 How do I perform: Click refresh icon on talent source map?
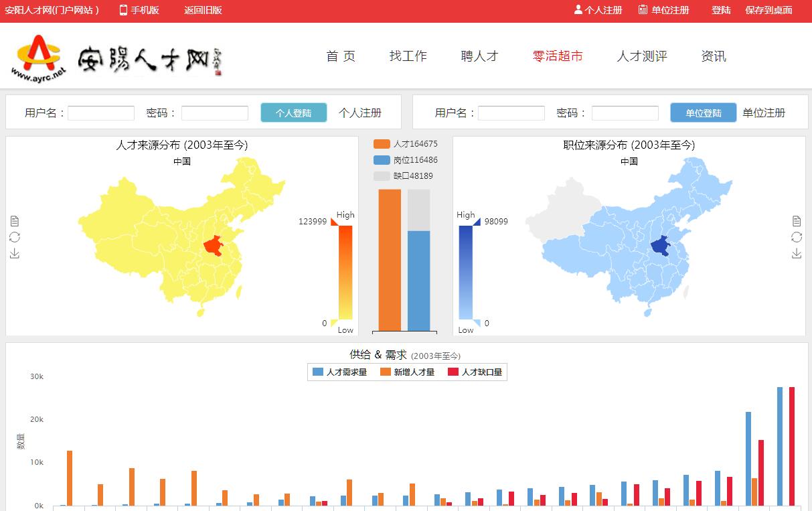coord(15,237)
